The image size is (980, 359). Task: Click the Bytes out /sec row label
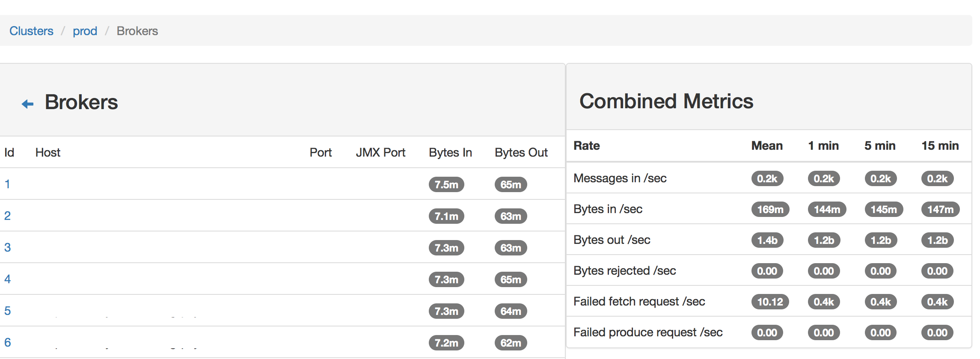(612, 240)
